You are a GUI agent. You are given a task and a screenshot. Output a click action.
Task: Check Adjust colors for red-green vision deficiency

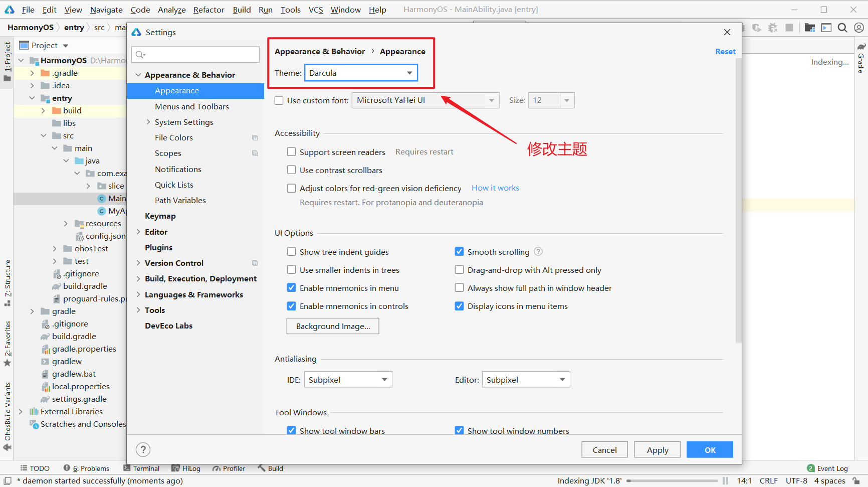click(291, 188)
